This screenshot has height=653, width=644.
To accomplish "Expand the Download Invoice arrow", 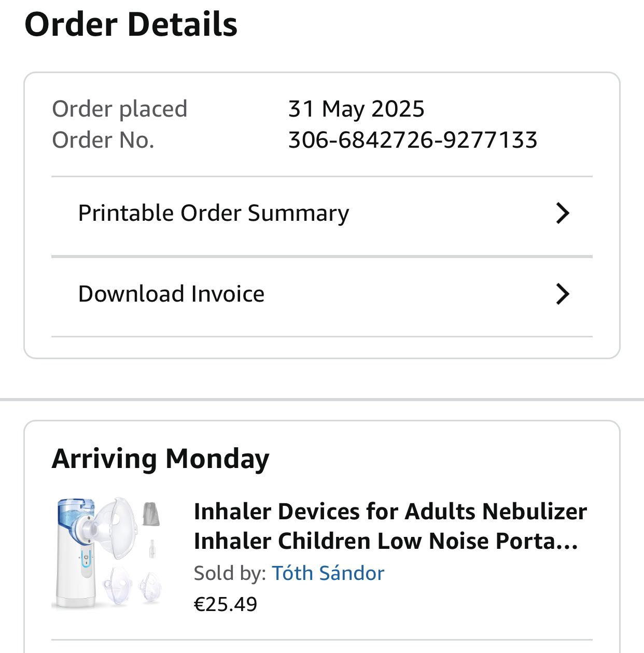I will click(x=563, y=294).
